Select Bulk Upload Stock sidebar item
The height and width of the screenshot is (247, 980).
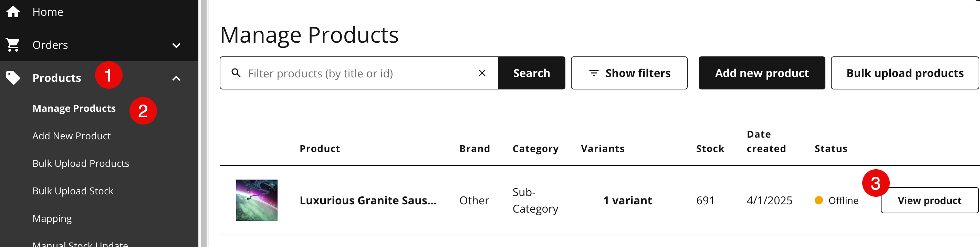point(73,191)
